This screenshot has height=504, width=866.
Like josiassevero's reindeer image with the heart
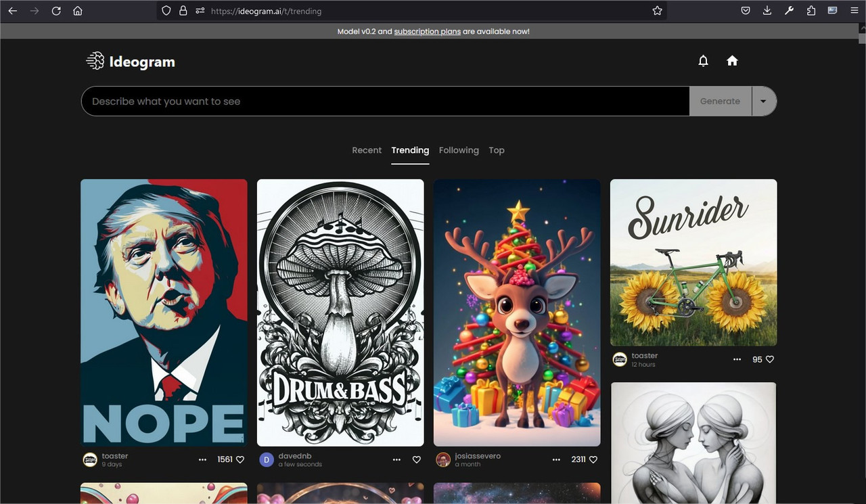point(593,459)
